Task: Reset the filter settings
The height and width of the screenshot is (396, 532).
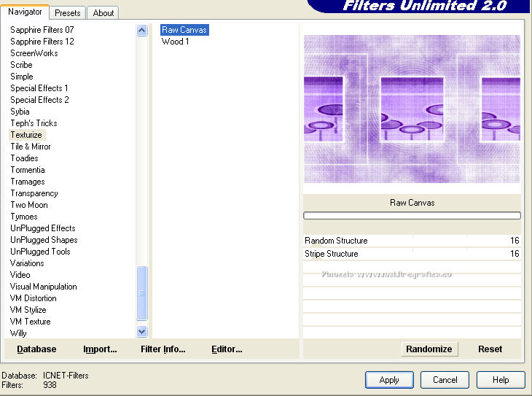Action: pyautogui.click(x=490, y=349)
